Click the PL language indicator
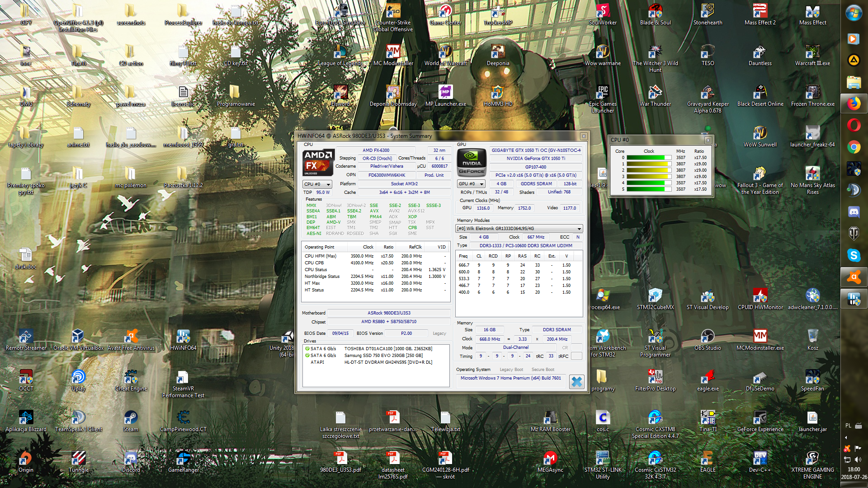The width and height of the screenshot is (868, 488). 848,426
